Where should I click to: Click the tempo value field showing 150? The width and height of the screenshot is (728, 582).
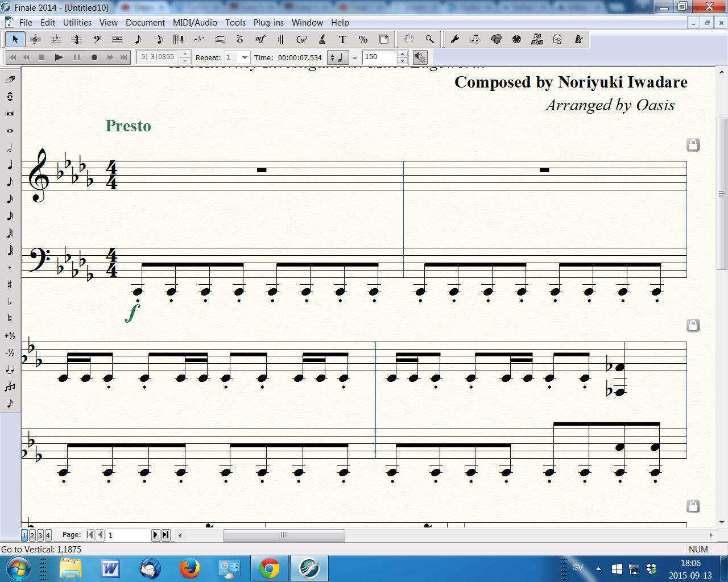point(379,57)
